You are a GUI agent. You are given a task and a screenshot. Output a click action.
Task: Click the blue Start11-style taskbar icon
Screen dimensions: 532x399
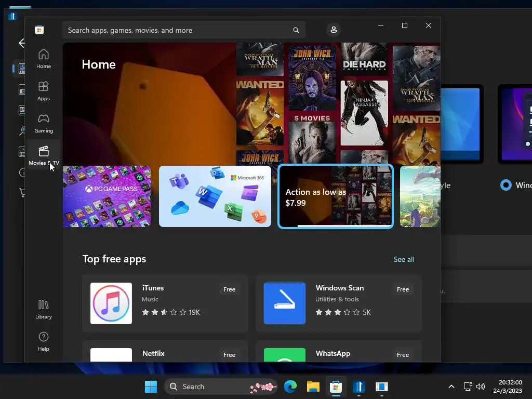358,387
